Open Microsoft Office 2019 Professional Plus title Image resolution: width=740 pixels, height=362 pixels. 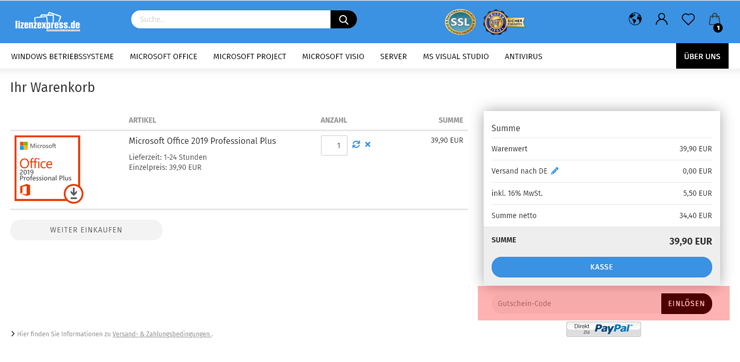pos(202,141)
